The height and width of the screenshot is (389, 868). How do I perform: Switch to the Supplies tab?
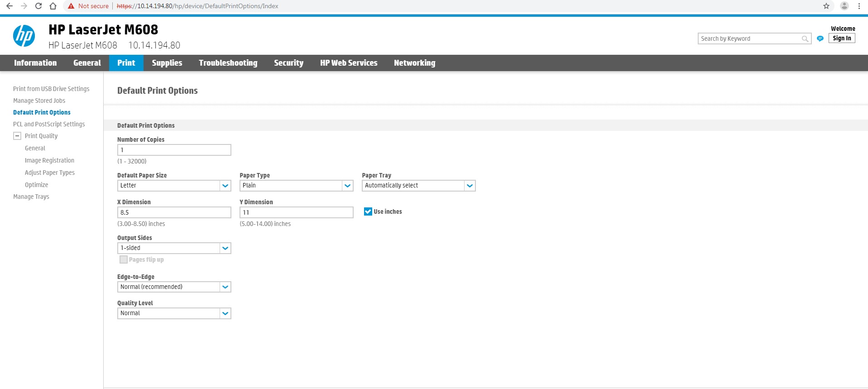(x=167, y=63)
